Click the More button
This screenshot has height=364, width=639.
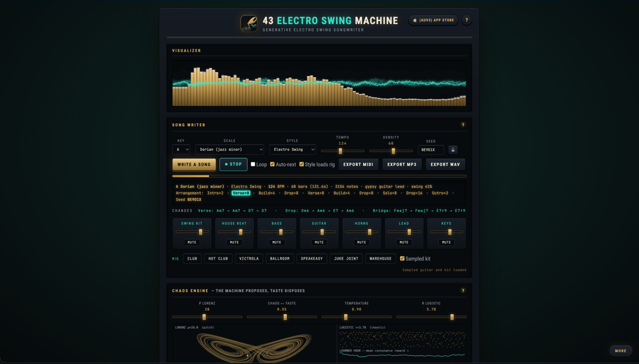[x=620, y=351]
